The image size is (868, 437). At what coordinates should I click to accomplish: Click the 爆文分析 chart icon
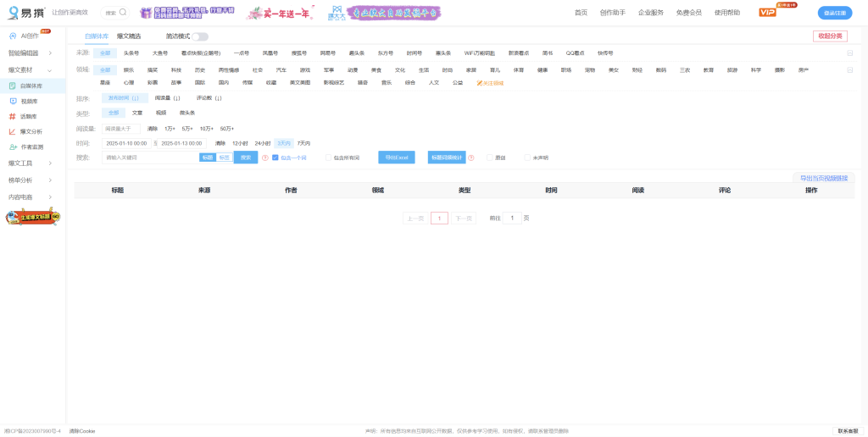pyautogui.click(x=13, y=131)
